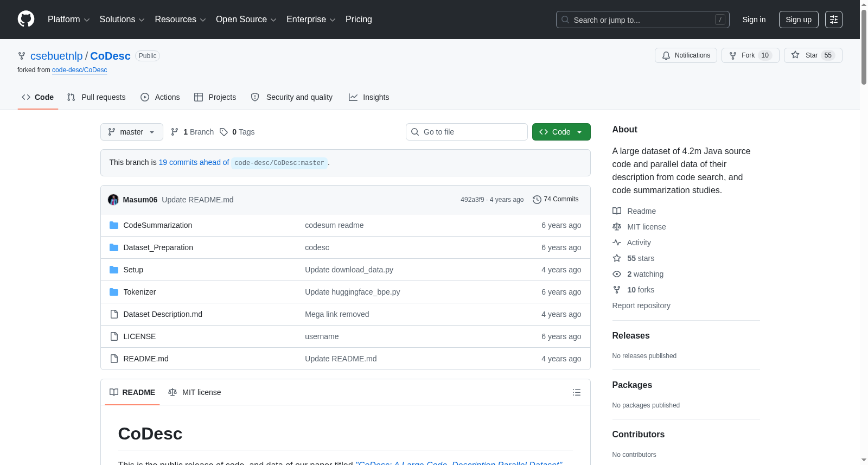Click the README.md file icon
The width and height of the screenshot is (868, 465).
[x=114, y=359]
